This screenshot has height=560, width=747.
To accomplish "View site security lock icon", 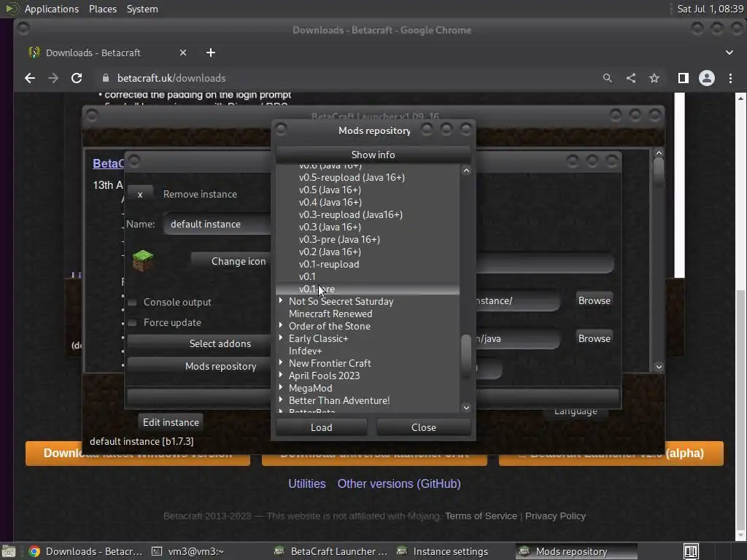I will click(106, 78).
